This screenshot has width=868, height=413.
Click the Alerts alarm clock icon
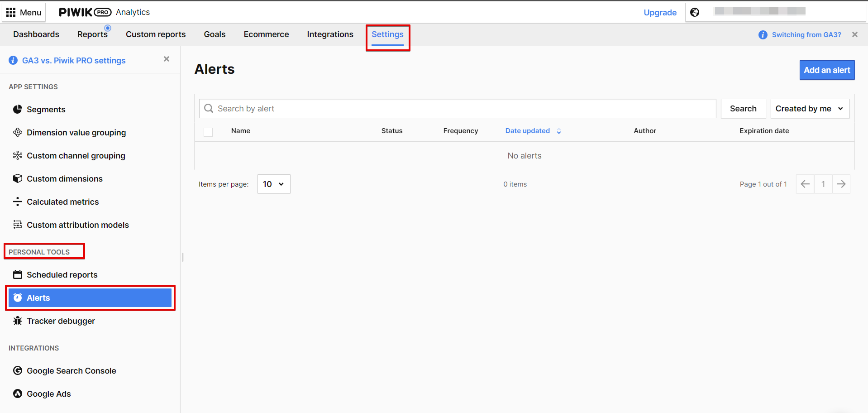[x=18, y=298]
